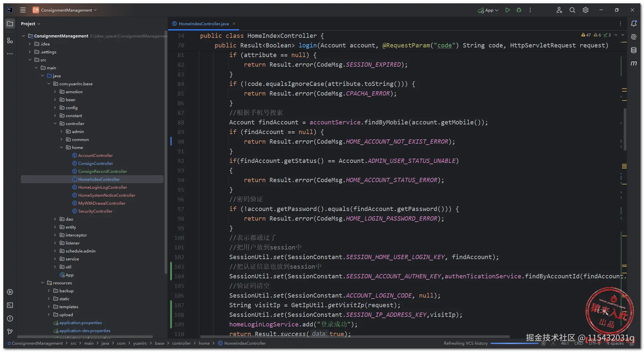
Task: Click the editor vertical scrollbar
Action: 625,129
